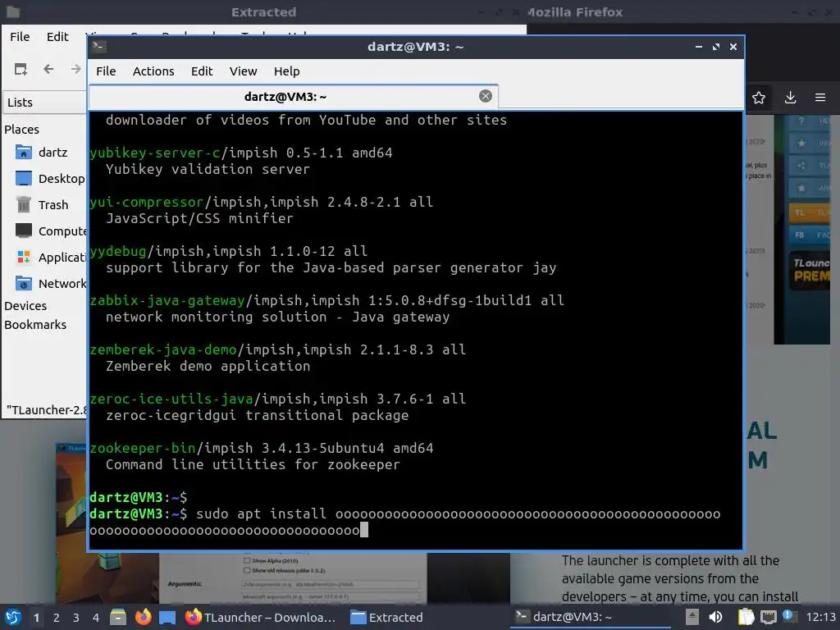Click the Bookmarks section header

(x=35, y=325)
